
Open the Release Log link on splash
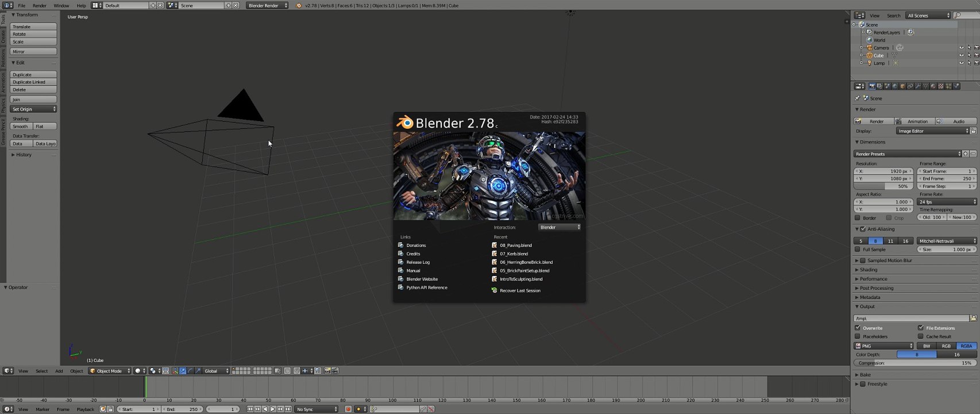418,262
